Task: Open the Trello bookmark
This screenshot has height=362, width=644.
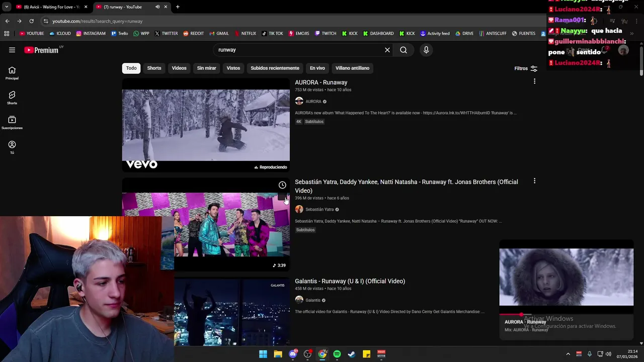Action: [x=119, y=34]
